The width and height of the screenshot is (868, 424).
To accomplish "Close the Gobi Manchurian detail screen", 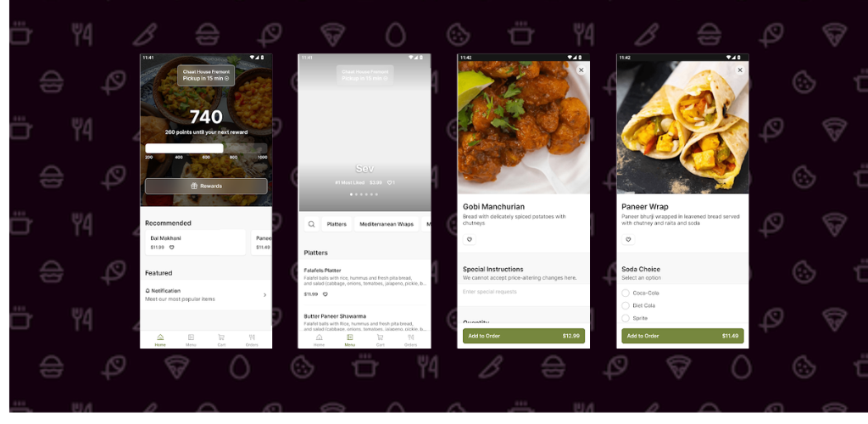I will 581,70.
